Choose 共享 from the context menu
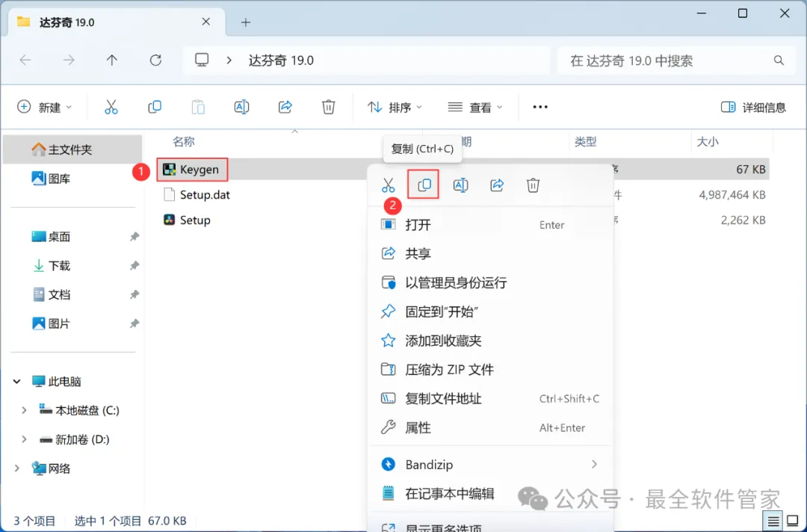 tap(490, 253)
